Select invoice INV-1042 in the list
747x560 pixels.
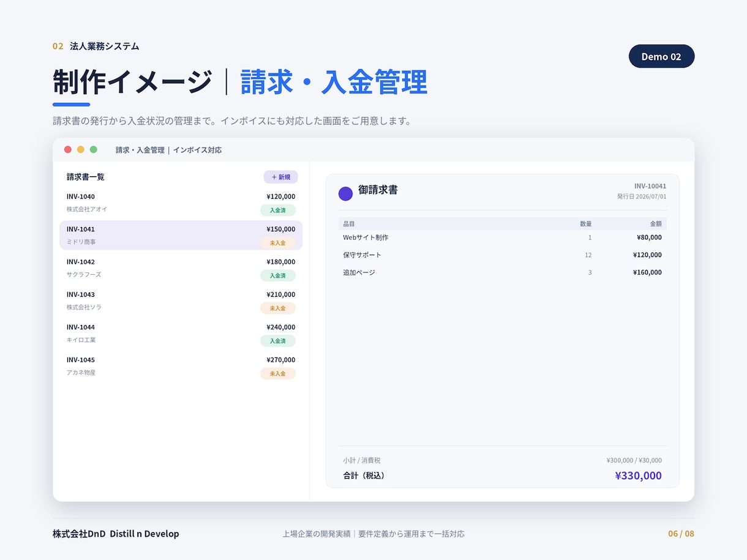coord(181,268)
